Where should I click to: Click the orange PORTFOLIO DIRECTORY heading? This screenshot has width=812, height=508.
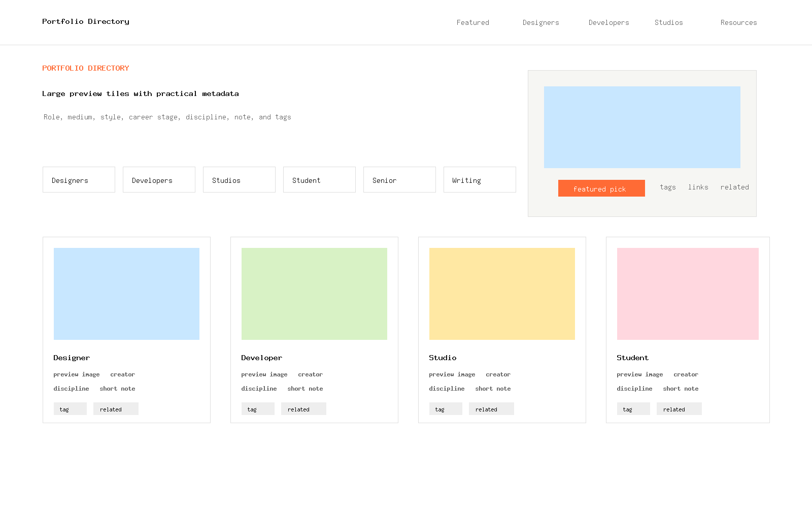click(x=86, y=68)
